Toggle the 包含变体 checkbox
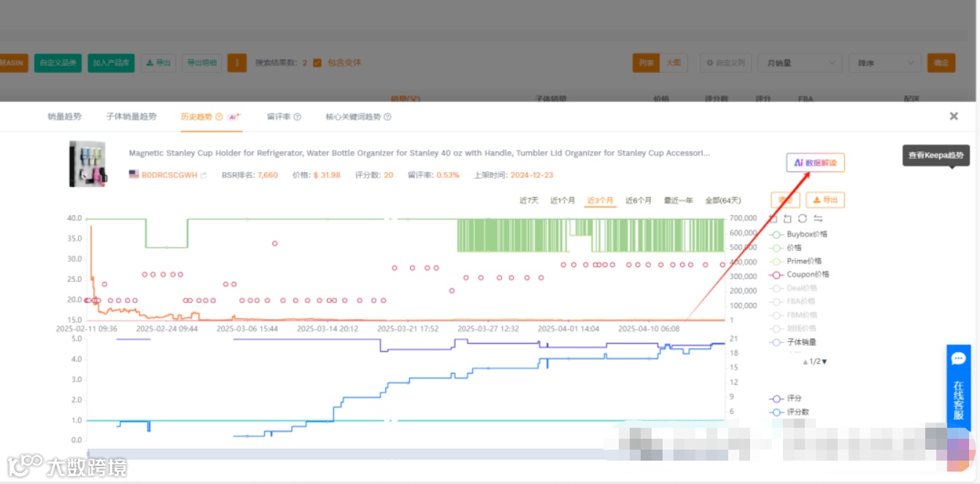Screen dimensions: 980x484 (317, 63)
